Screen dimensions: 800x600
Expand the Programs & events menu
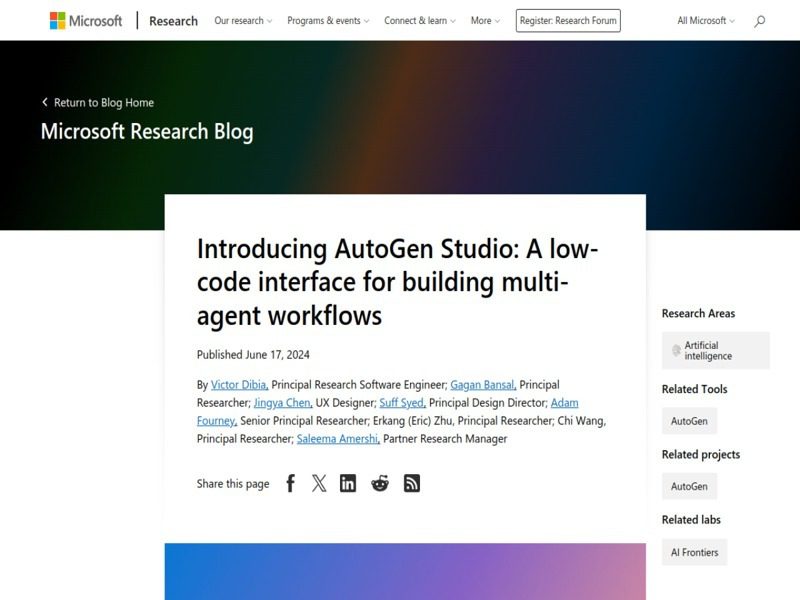(x=328, y=21)
